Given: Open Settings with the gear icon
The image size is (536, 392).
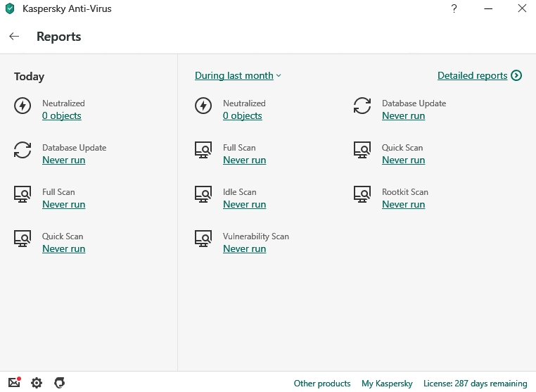Looking at the screenshot, I should [37, 383].
